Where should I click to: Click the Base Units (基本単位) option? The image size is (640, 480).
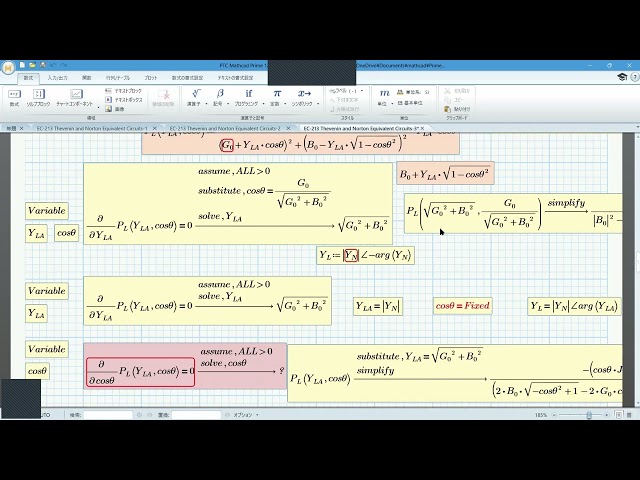410,103
